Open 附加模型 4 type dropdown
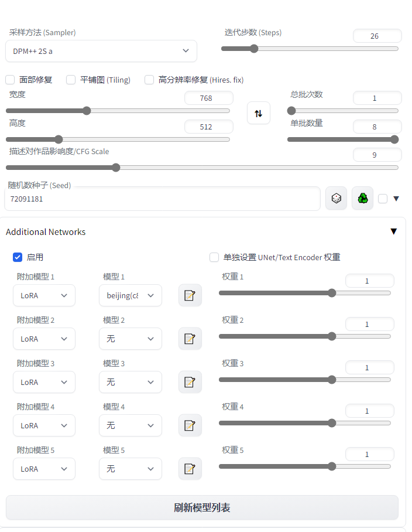412x532 pixels. [x=44, y=425]
